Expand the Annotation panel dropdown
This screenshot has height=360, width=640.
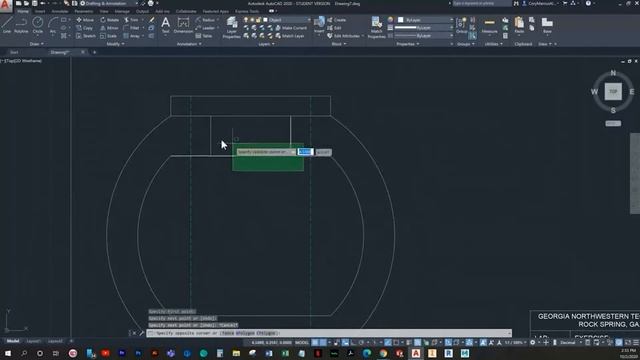[189, 44]
